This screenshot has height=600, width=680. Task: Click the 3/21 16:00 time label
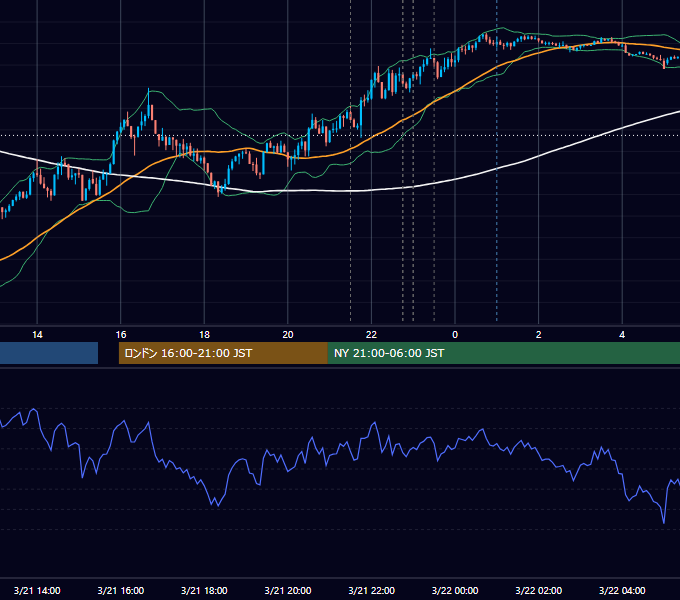pyautogui.click(x=121, y=590)
